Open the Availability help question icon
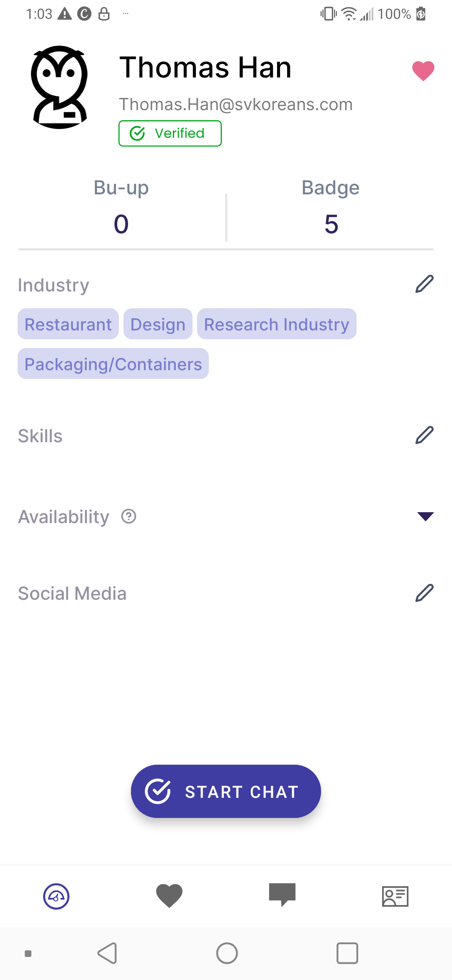The image size is (452, 980). click(129, 516)
